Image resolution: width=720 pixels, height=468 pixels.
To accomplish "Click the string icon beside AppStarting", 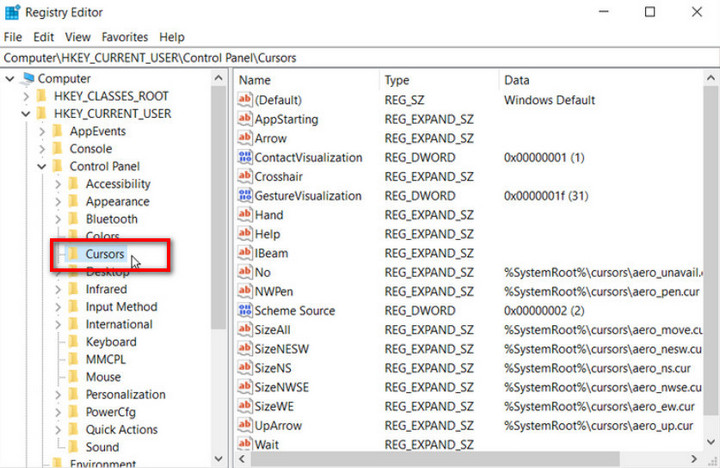I will 245,119.
